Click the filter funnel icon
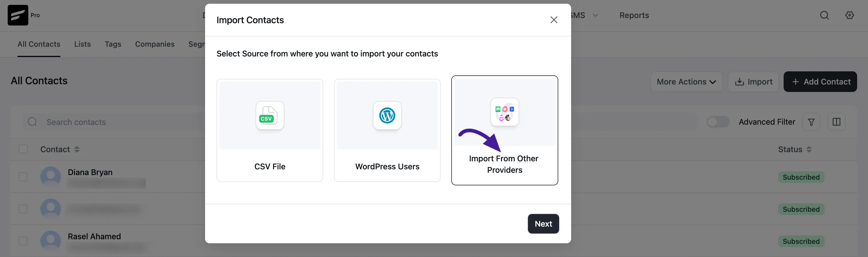 click(x=811, y=122)
